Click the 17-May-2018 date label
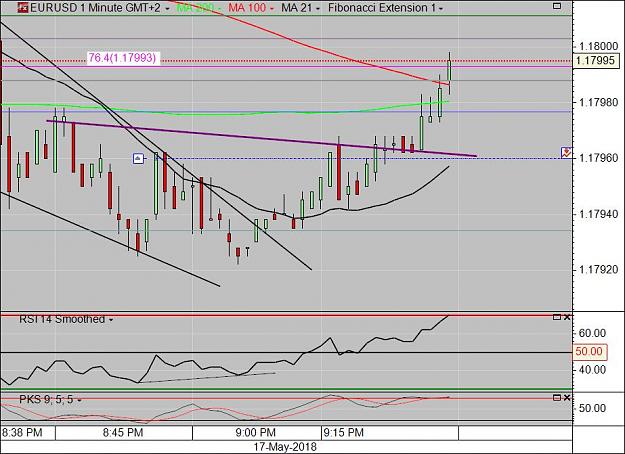 285,447
